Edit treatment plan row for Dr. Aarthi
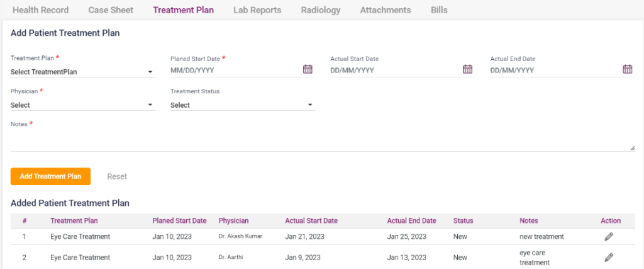 [x=608, y=258]
